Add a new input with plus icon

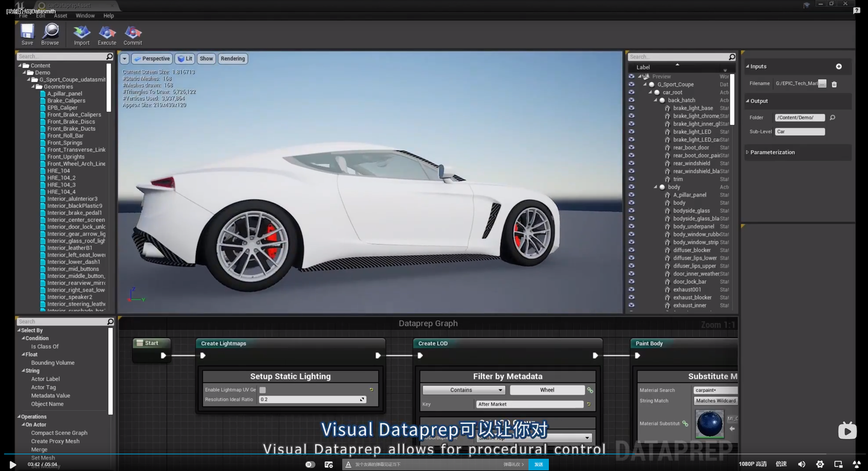coord(838,66)
